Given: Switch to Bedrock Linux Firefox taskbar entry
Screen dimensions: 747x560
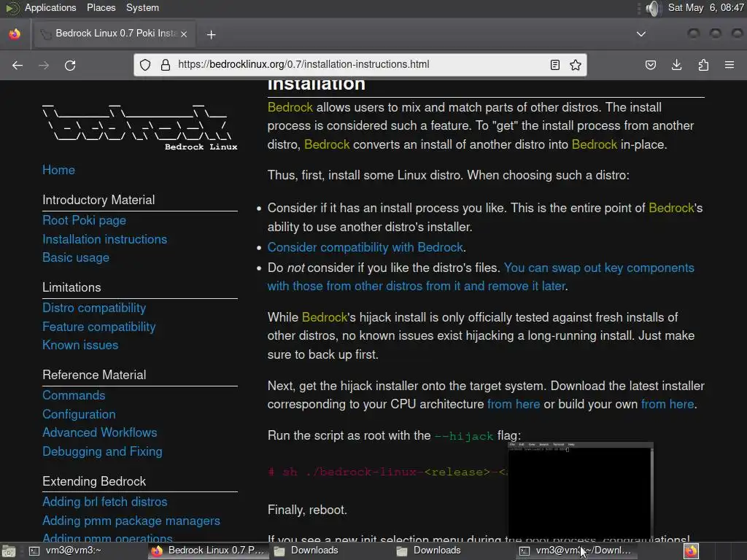Looking at the screenshot, I should 208,551.
